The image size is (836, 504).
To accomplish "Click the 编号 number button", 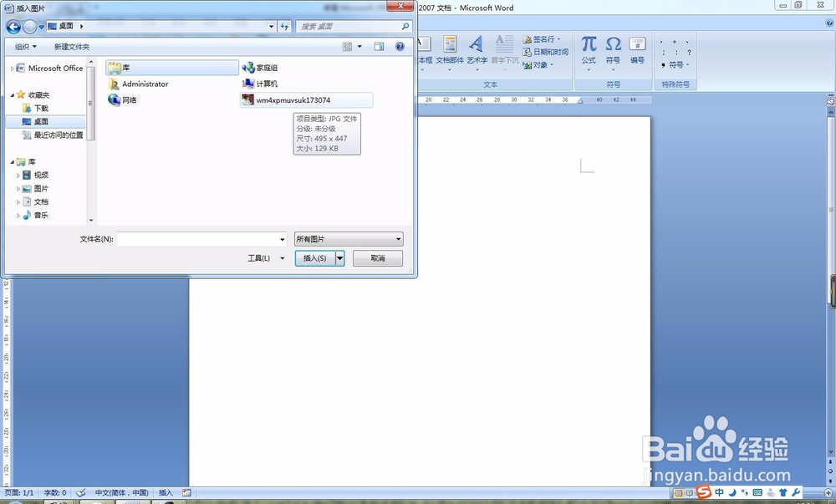I will [637, 51].
